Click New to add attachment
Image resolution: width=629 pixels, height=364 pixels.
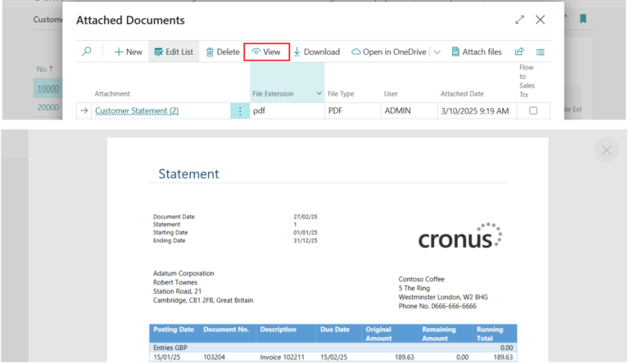pyautogui.click(x=128, y=52)
